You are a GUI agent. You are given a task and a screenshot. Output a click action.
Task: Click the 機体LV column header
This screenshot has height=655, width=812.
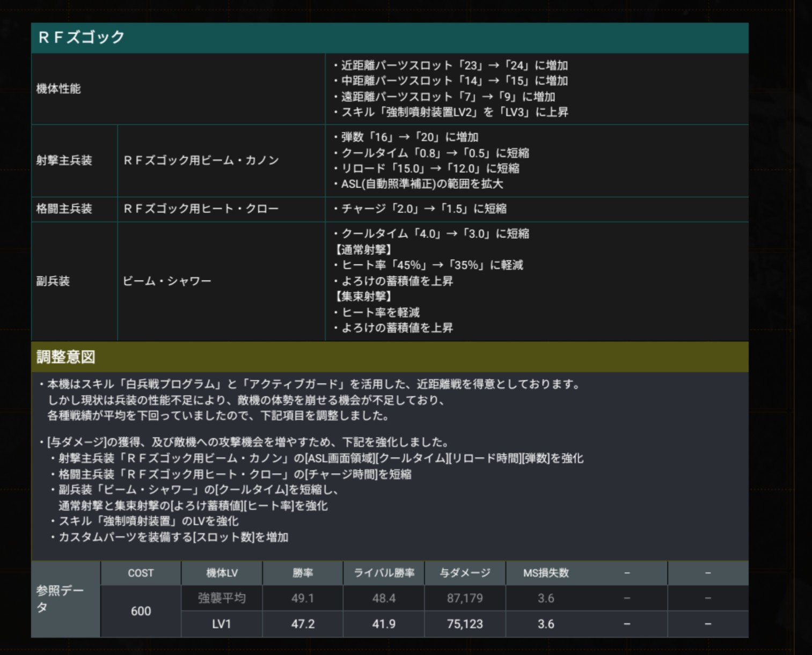222,573
